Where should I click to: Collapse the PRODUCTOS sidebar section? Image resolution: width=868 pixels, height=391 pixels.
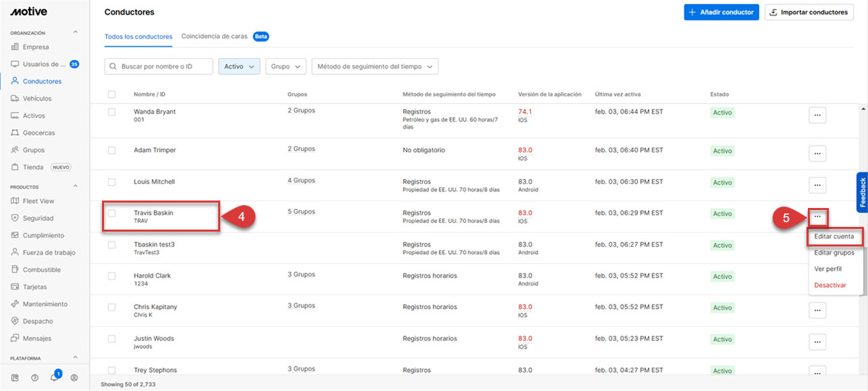(x=76, y=186)
